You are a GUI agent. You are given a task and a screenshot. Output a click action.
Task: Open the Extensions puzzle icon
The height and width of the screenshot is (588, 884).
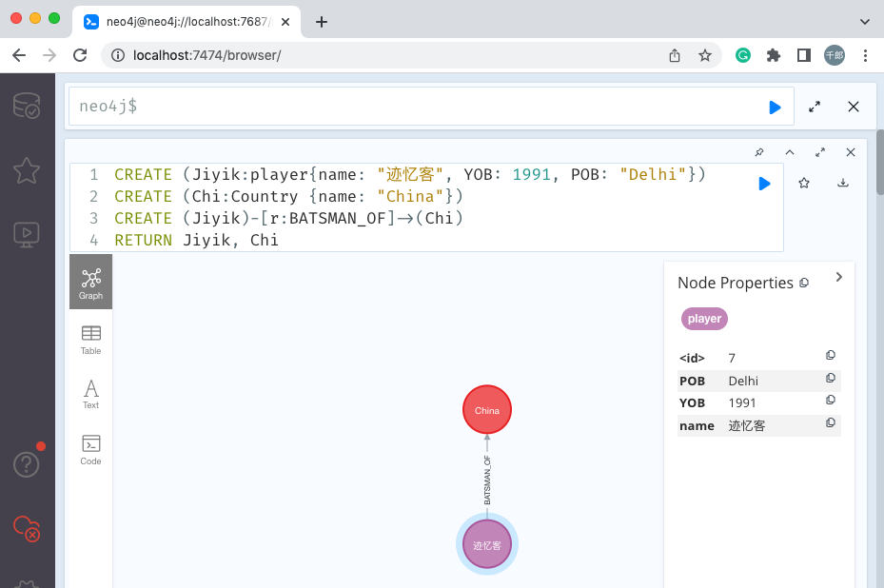click(774, 55)
